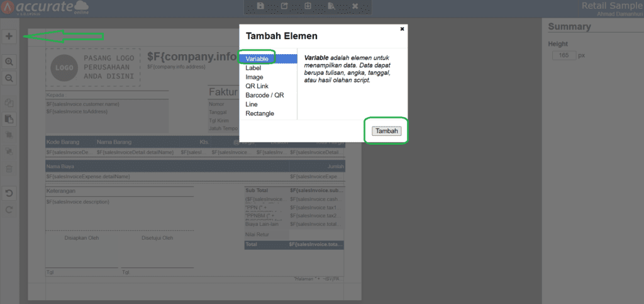Save the template with floppy disk icon
Image resolution: width=644 pixels, height=304 pixels.
point(260,6)
